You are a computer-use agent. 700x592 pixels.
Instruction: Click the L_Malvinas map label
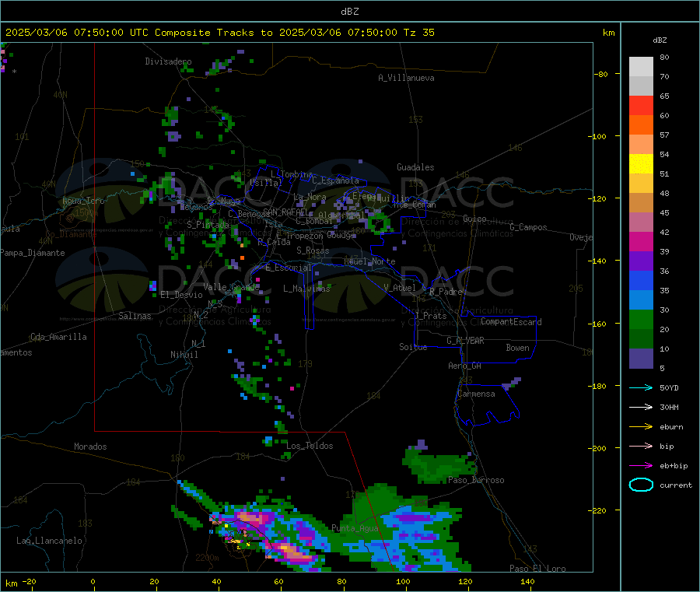(x=306, y=289)
